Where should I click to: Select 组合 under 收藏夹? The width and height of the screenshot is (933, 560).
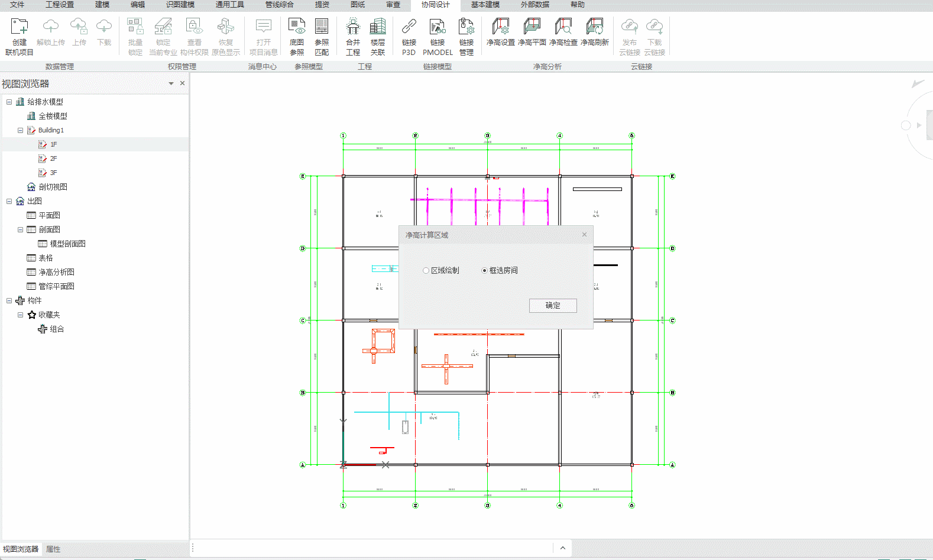point(57,329)
